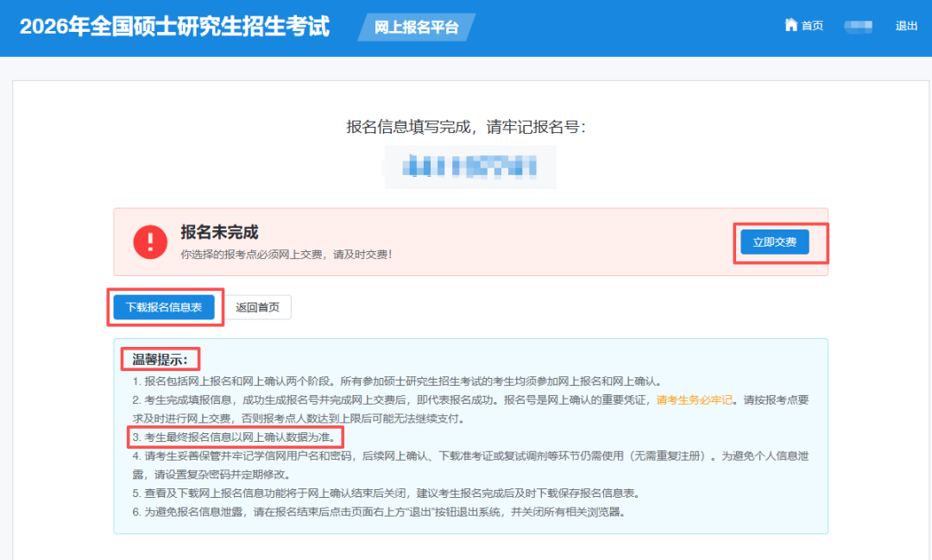Click the 请及时交费 notice text
Image resolution: width=932 pixels, height=560 pixels.
tap(286, 255)
